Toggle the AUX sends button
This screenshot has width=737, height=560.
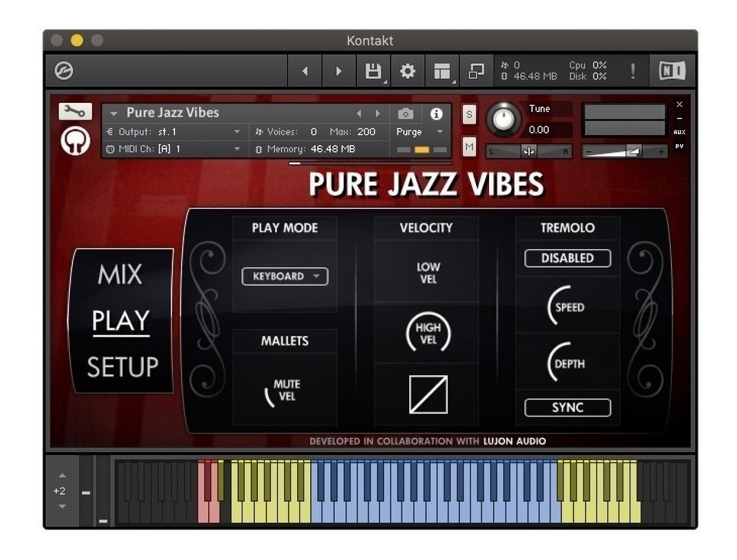679,133
